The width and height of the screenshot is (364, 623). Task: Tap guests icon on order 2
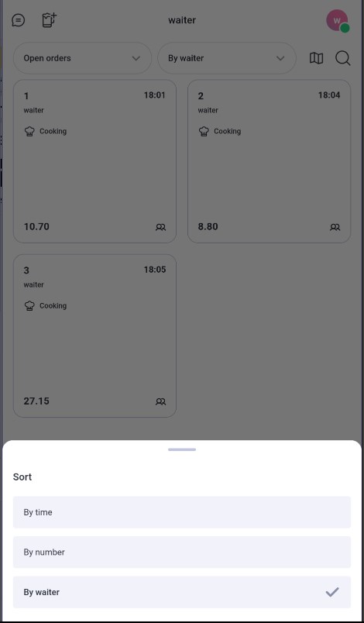(x=335, y=227)
